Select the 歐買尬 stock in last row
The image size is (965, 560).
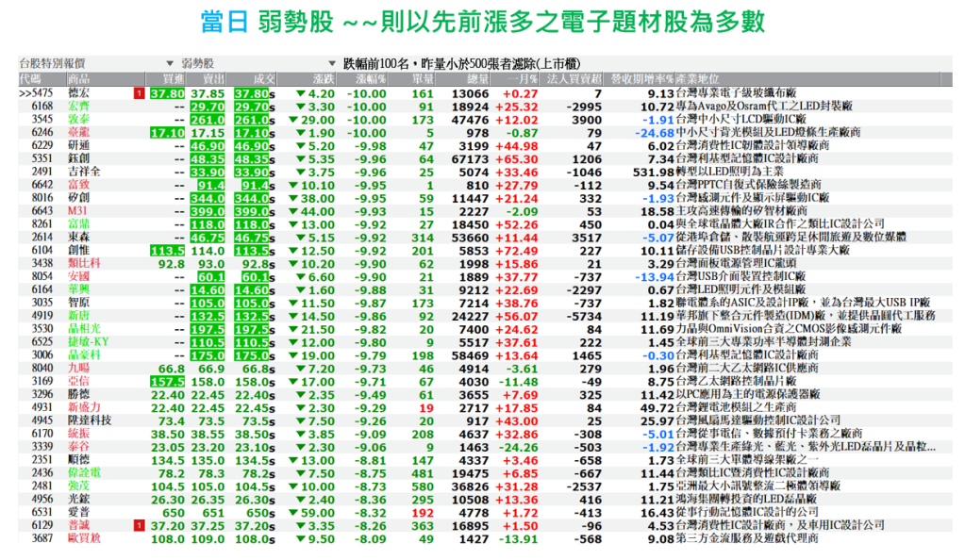tap(84, 537)
